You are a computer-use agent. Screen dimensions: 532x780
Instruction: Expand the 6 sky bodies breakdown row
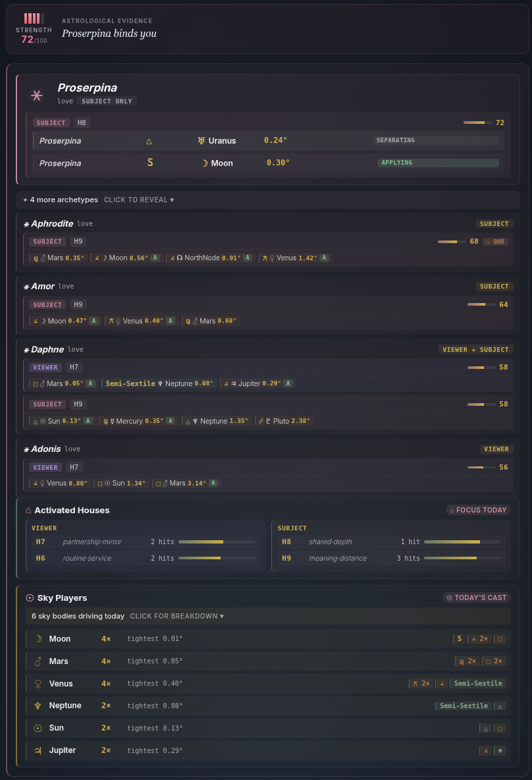(x=268, y=616)
